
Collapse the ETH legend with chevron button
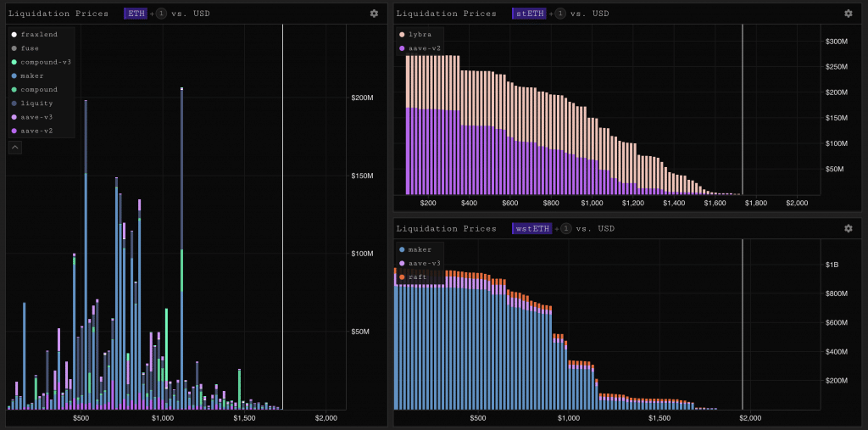coord(15,147)
